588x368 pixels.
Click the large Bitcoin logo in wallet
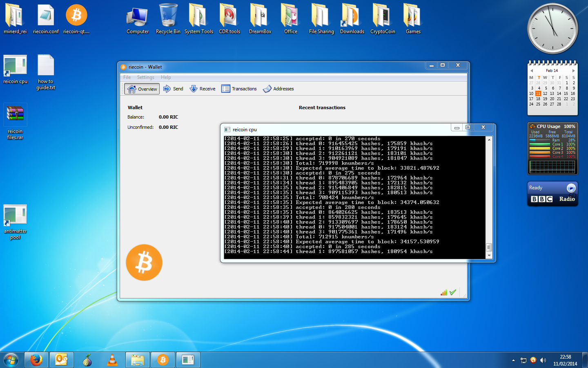(144, 263)
